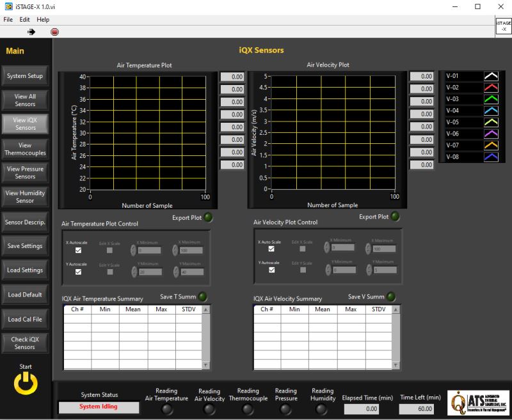Click the Time Left (min) value field
Screen dimensions: 512x420
point(417,408)
